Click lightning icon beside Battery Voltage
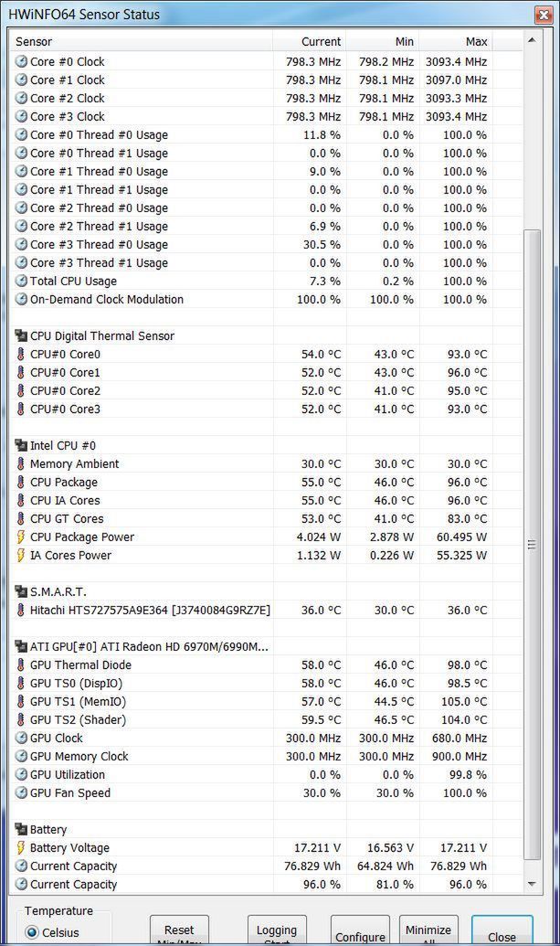The image size is (560, 946). click(x=21, y=847)
